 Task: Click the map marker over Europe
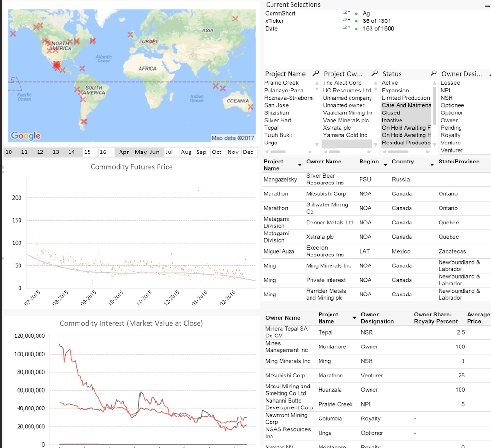pyautogui.click(x=152, y=41)
